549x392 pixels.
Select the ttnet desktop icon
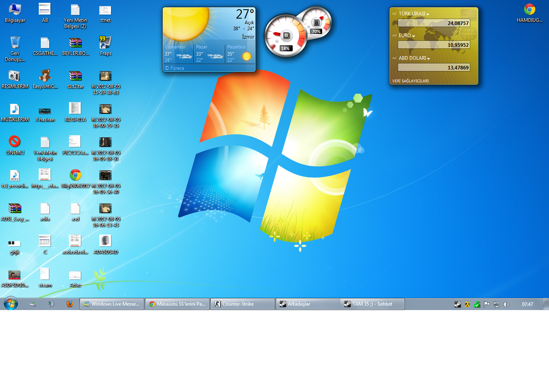pyautogui.click(x=105, y=13)
